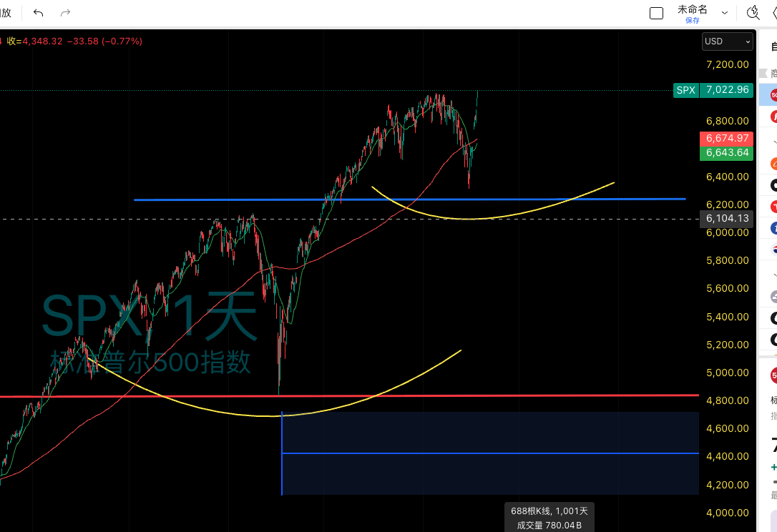Open the USD currency dropdown
Screen dimensions: 777x532
727,41
